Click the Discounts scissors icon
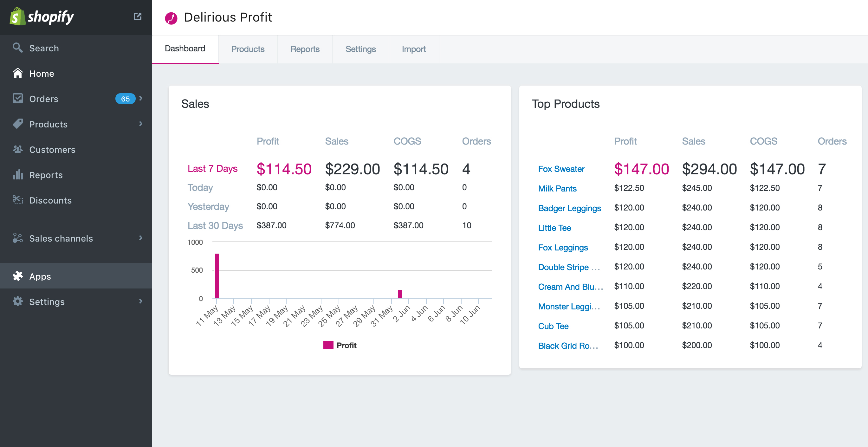 point(17,200)
